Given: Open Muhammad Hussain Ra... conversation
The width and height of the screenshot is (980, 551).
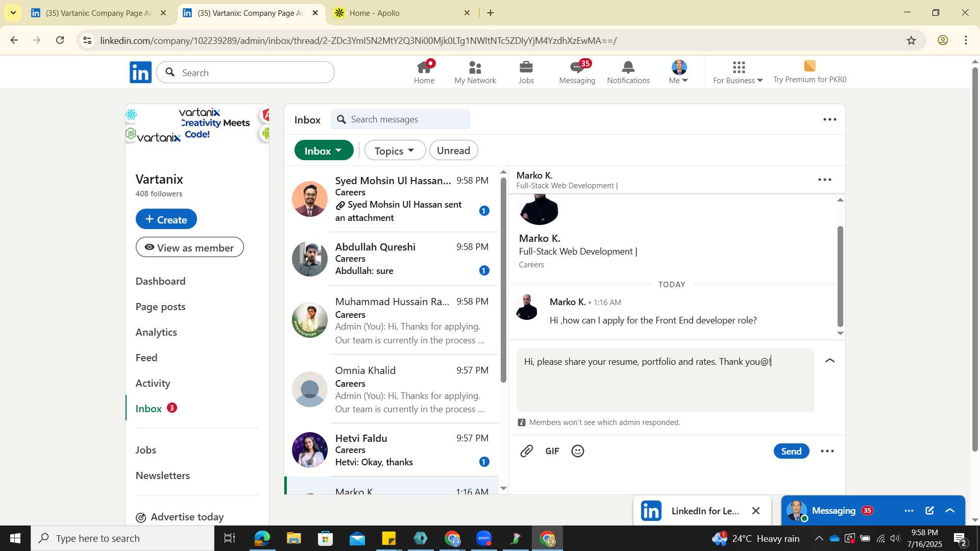Looking at the screenshot, I should coord(391,320).
